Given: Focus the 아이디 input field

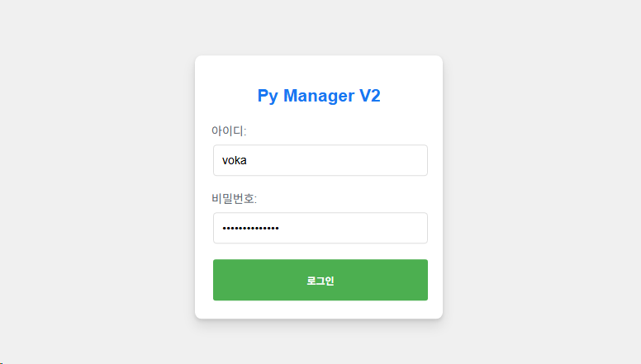Looking at the screenshot, I should [320, 160].
